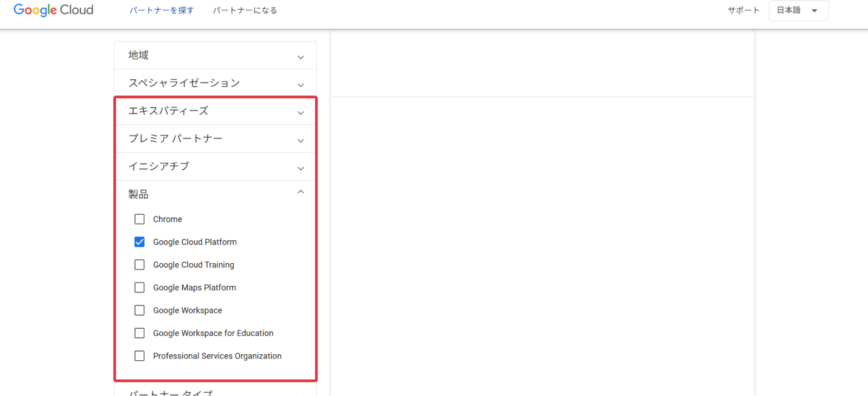The width and height of the screenshot is (868, 396).
Task: Click the Google Workspace for Education label
Action: coord(213,333)
